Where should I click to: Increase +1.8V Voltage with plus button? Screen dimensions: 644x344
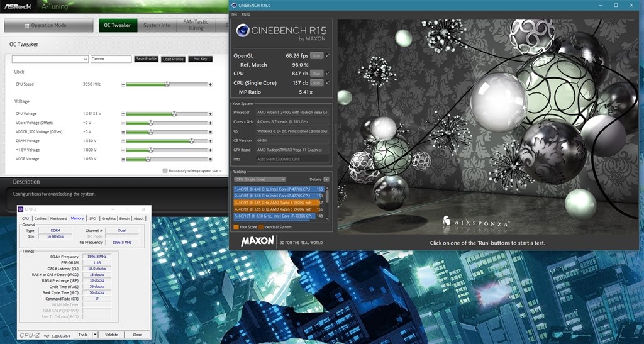pyautogui.click(x=210, y=150)
